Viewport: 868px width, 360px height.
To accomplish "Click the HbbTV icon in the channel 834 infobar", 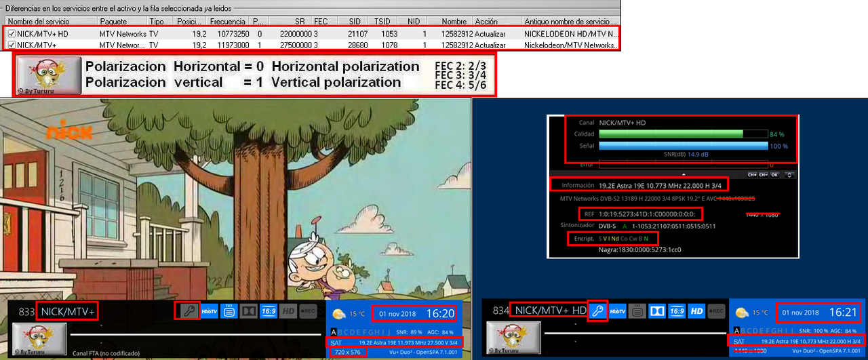I will click(617, 311).
